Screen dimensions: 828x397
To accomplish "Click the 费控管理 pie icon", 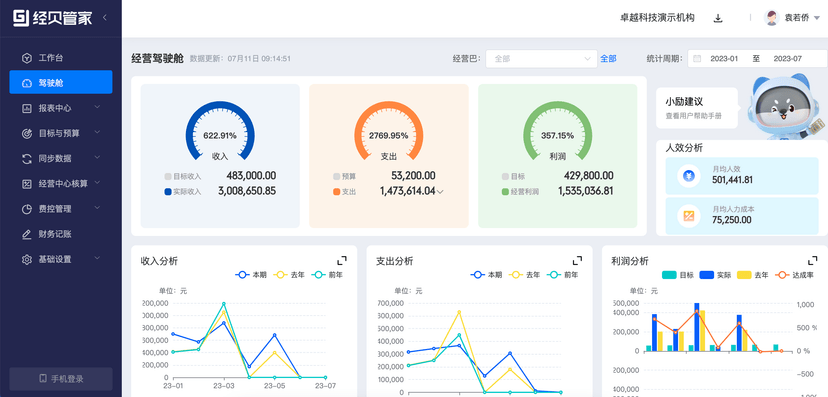I will (x=26, y=209).
